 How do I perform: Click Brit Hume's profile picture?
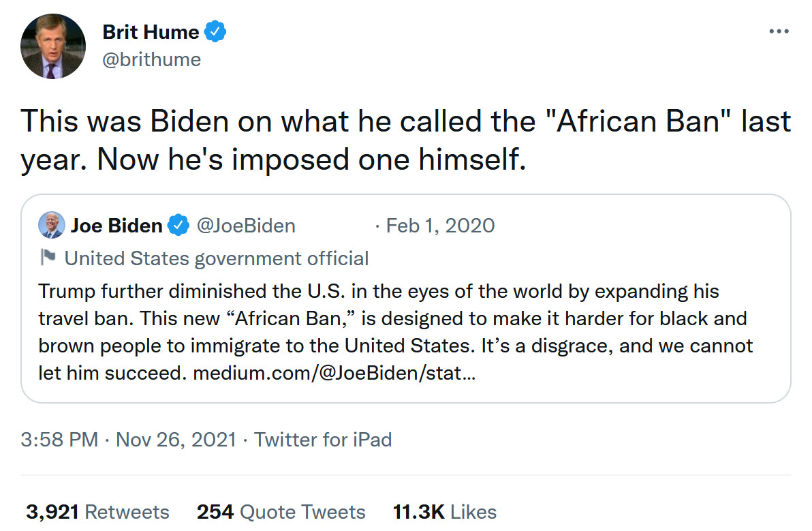[x=53, y=46]
